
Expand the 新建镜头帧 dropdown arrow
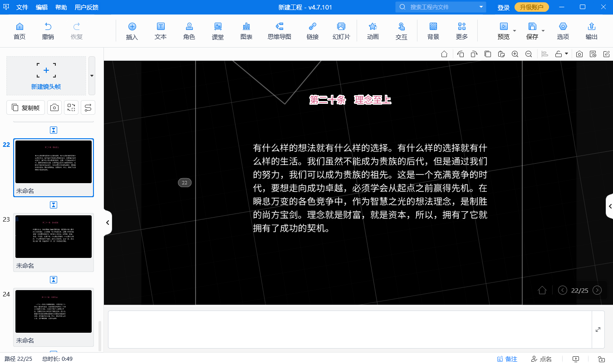click(92, 76)
